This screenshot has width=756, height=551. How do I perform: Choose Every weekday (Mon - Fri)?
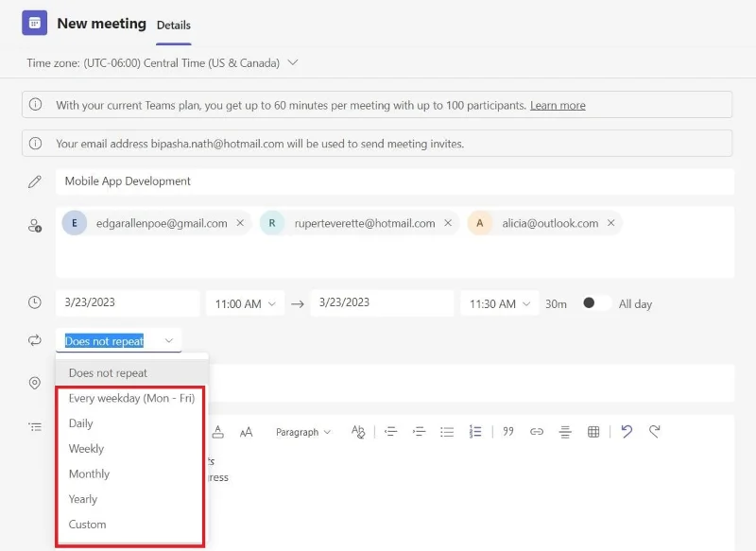(x=131, y=398)
